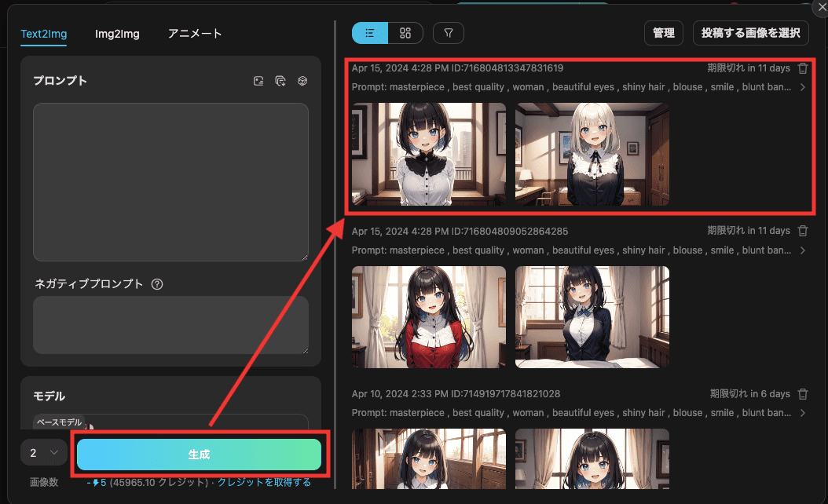
Task: Open the filter icon above the gallery
Action: [x=448, y=33]
